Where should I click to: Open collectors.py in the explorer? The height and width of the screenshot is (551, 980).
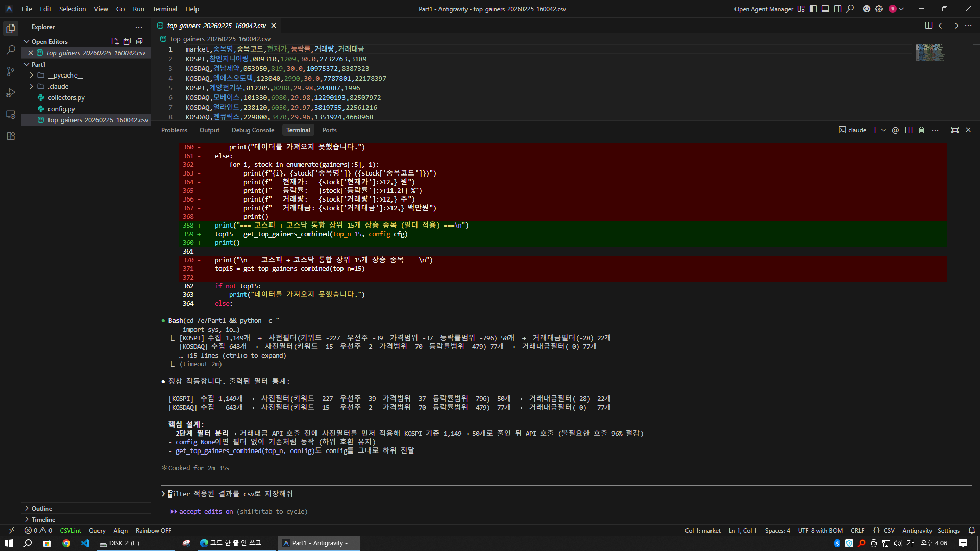point(66,97)
